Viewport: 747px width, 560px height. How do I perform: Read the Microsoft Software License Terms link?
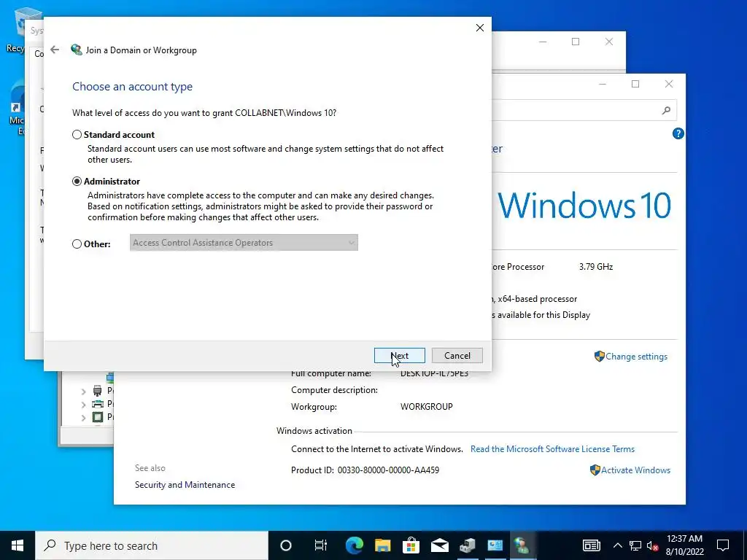click(x=552, y=449)
